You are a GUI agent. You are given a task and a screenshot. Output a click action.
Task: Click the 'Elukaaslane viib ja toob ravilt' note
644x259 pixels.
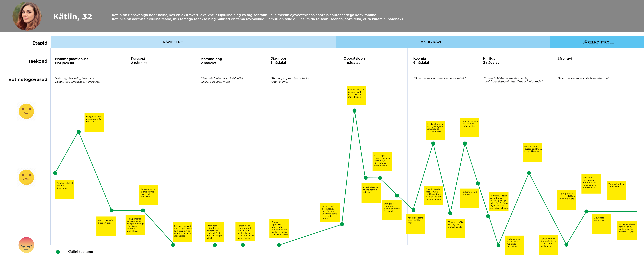tap(356, 95)
